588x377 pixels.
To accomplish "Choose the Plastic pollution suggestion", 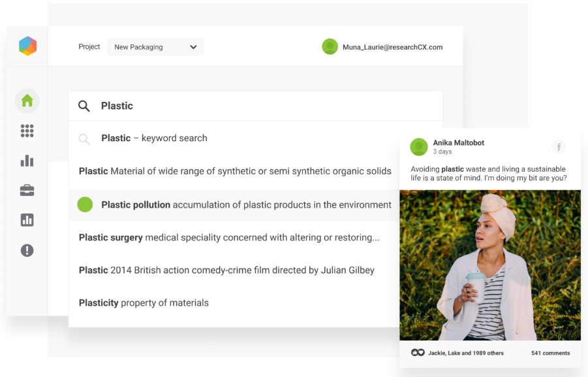I will coord(245,205).
